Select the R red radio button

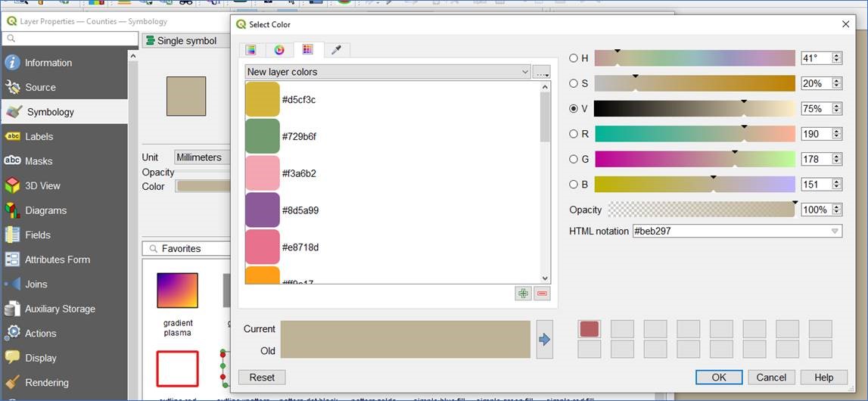click(574, 134)
